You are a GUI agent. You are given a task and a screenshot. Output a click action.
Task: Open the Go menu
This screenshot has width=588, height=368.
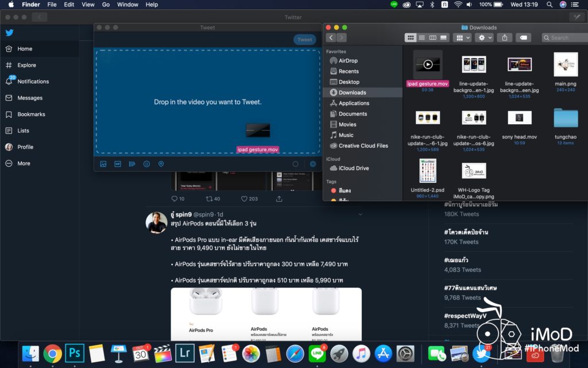[106, 5]
